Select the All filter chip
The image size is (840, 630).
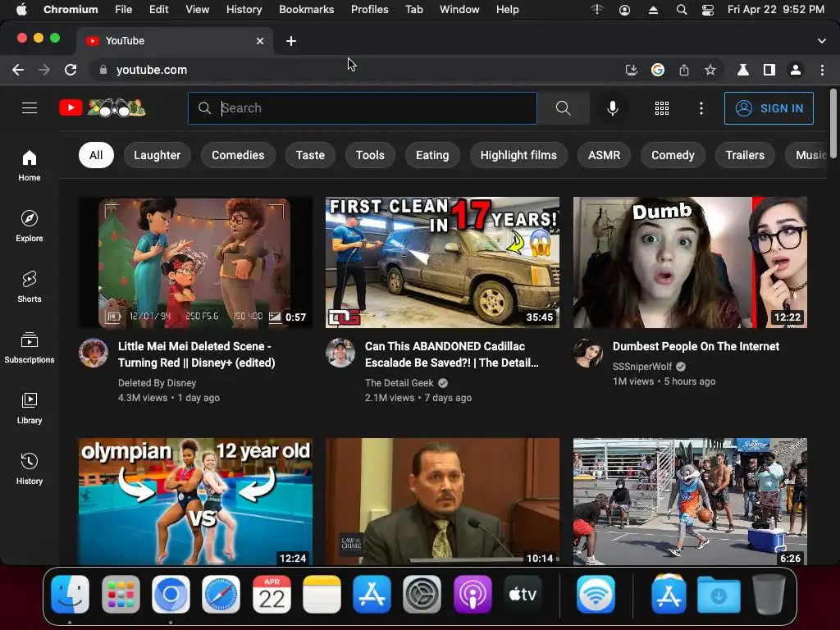tap(96, 155)
